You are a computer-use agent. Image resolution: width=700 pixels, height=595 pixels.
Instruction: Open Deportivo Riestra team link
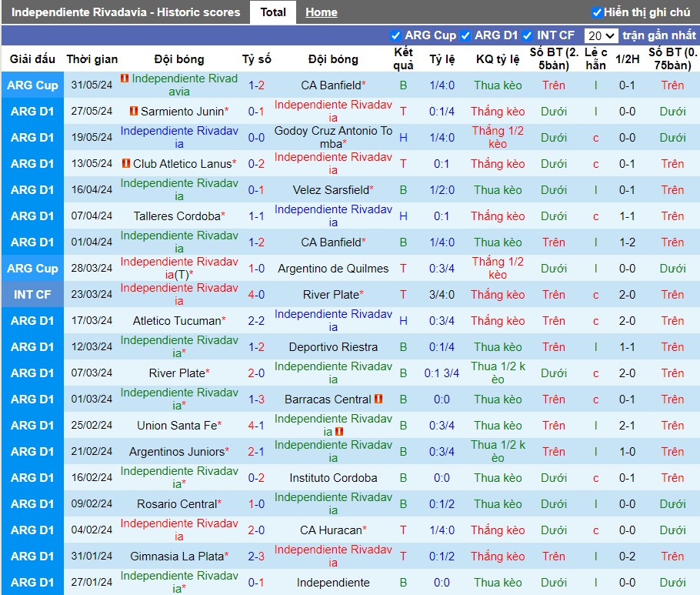click(x=333, y=347)
